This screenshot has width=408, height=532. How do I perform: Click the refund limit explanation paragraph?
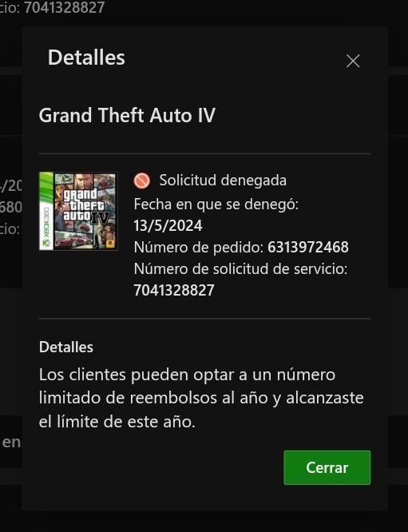(201, 399)
